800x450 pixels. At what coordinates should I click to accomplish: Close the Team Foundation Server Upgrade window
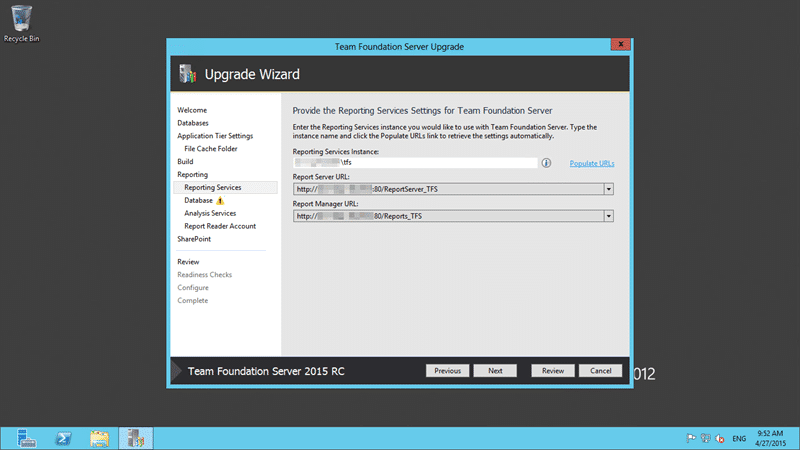pyautogui.click(x=620, y=44)
